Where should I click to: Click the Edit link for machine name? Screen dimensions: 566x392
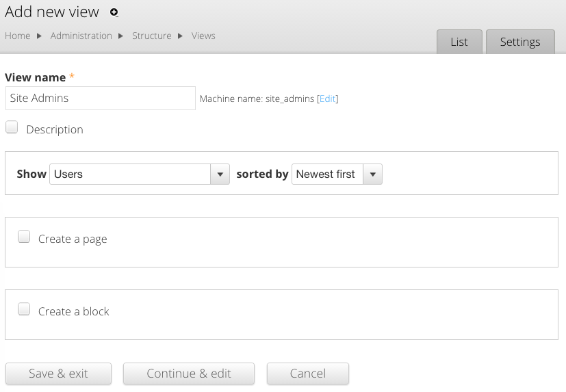point(327,99)
